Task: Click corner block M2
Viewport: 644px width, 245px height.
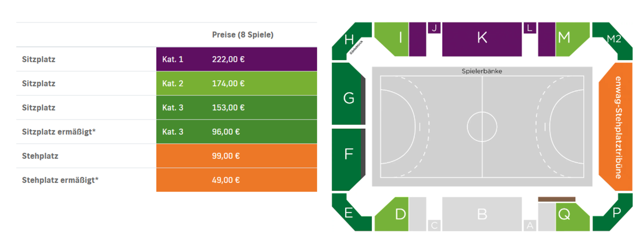Action: pyautogui.click(x=613, y=41)
